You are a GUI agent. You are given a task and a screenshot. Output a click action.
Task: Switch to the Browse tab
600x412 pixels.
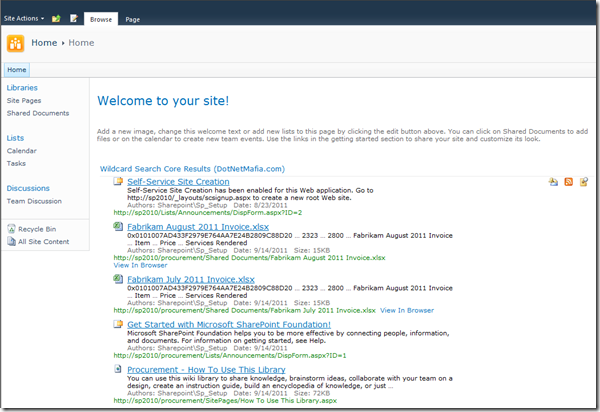click(101, 19)
